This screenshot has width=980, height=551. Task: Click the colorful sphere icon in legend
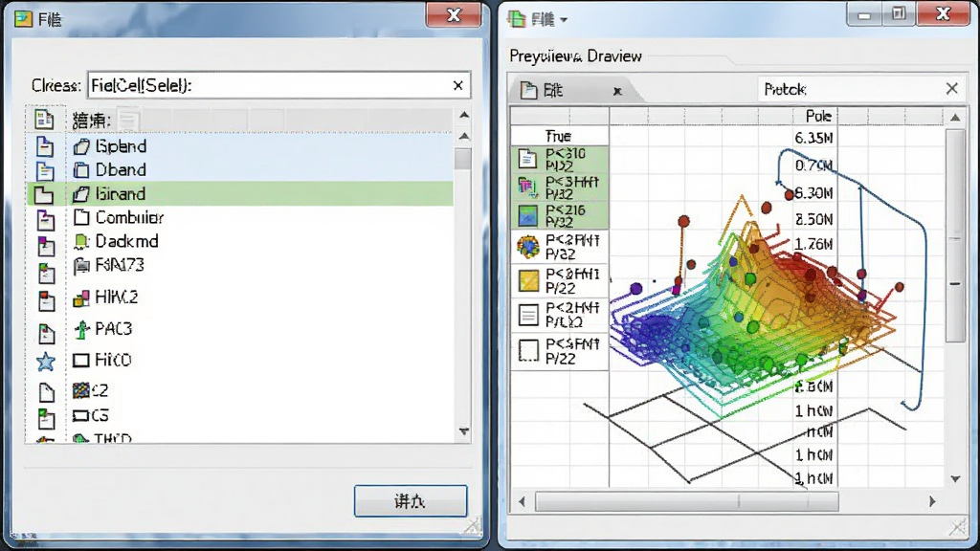tap(528, 247)
